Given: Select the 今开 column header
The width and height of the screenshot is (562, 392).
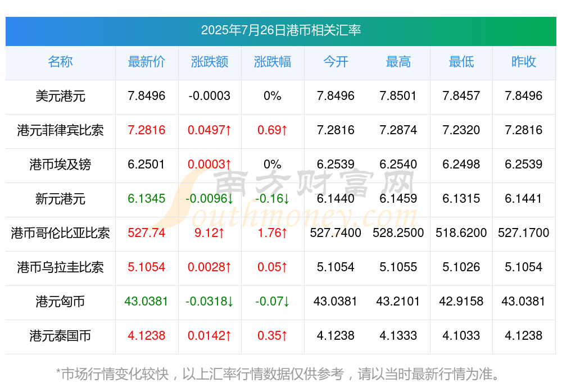Looking at the screenshot, I should pyautogui.click(x=336, y=62).
